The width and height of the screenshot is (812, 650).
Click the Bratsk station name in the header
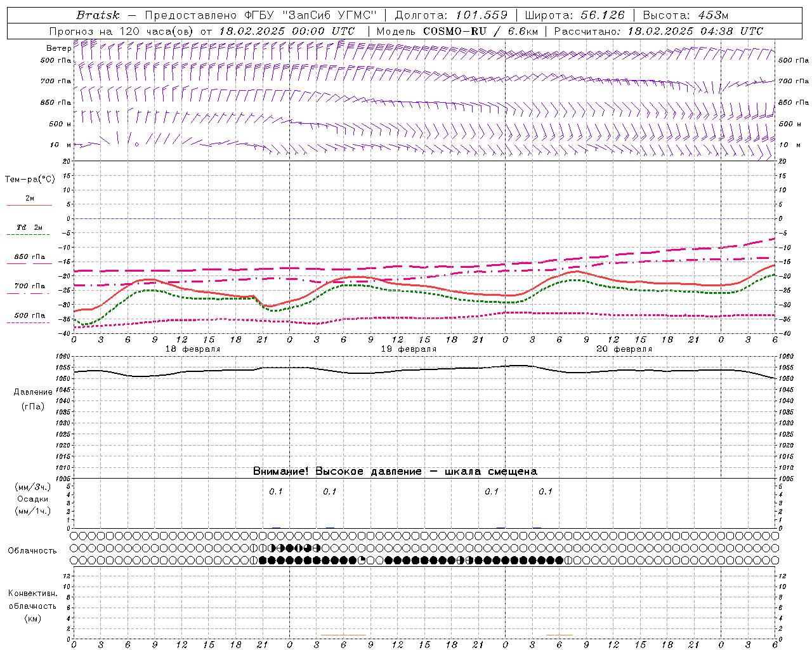[97, 15]
